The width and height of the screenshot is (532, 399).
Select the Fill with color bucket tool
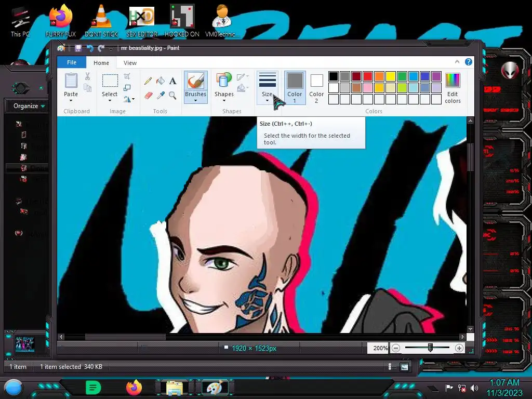coord(160,81)
